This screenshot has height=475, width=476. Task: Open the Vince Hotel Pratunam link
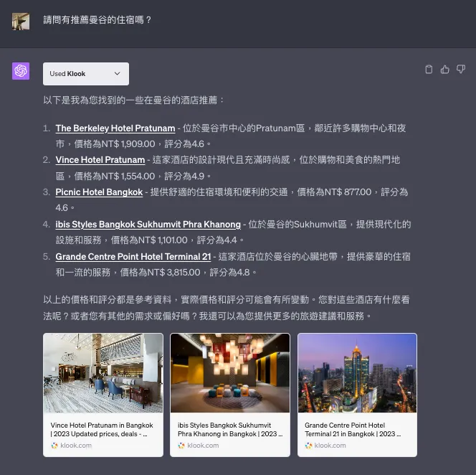click(x=100, y=160)
